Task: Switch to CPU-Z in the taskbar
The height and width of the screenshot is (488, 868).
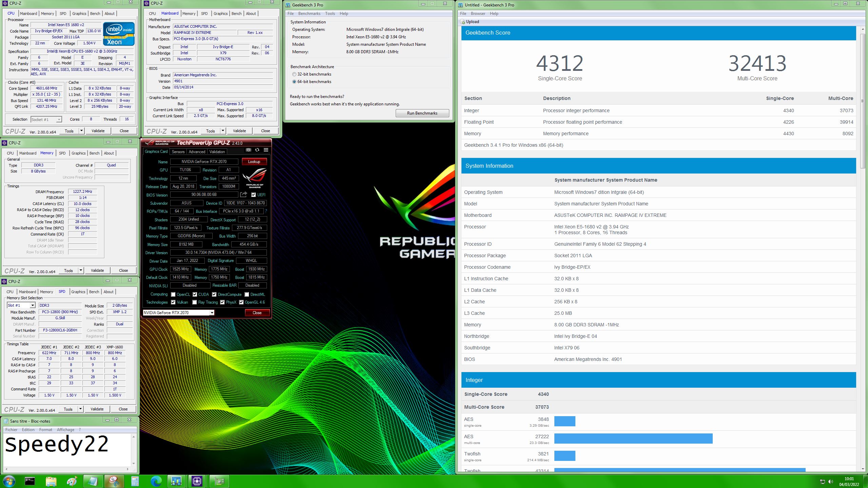Action: point(197,481)
